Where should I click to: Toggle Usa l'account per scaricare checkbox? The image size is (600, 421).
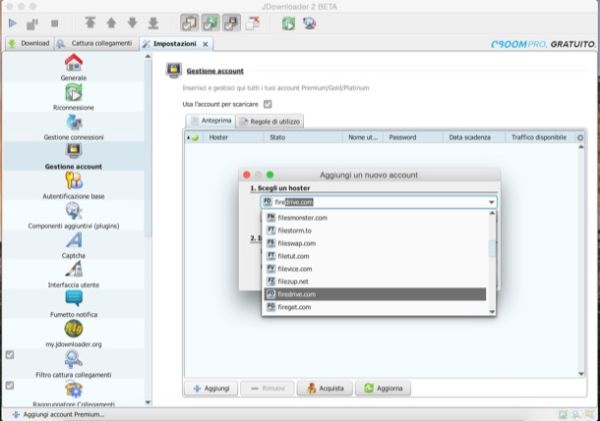267,104
